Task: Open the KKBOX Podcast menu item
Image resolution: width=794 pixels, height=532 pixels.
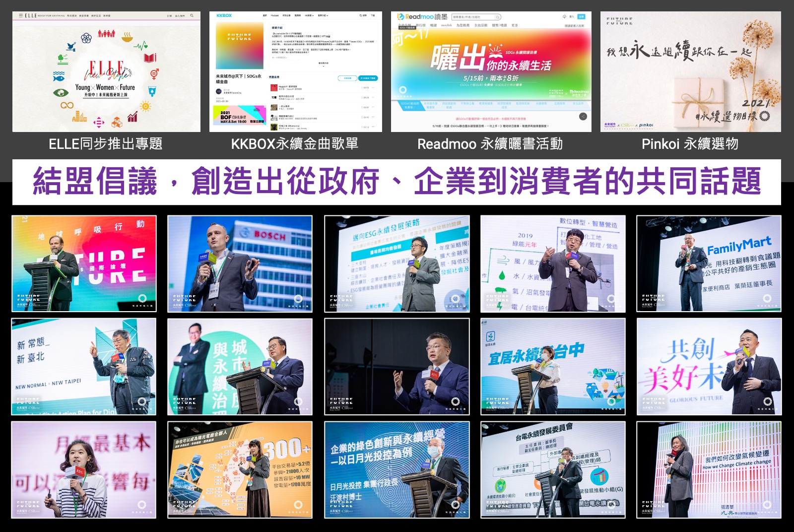Action: click(x=274, y=15)
